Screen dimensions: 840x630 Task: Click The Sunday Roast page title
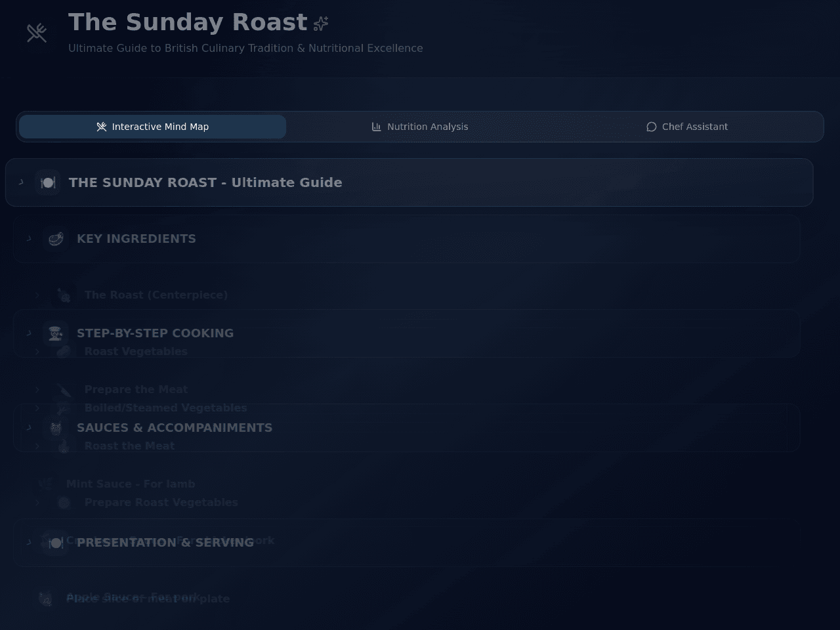[x=188, y=22]
